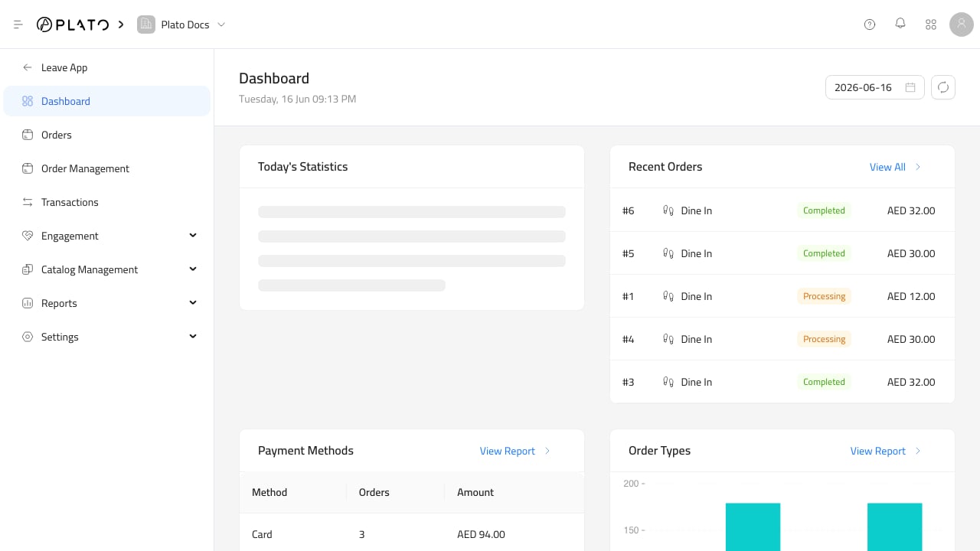The width and height of the screenshot is (980, 551).
Task: Click the Transactions arrows icon
Action: pos(28,202)
